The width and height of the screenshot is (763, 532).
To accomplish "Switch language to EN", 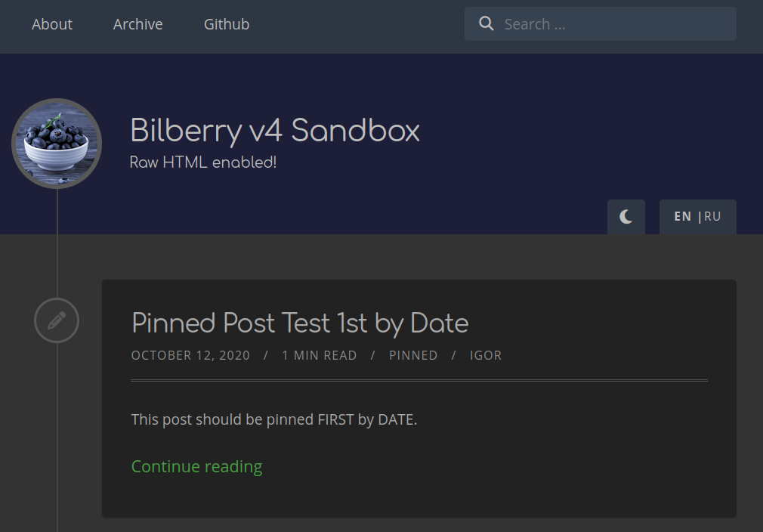I will click(x=683, y=217).
